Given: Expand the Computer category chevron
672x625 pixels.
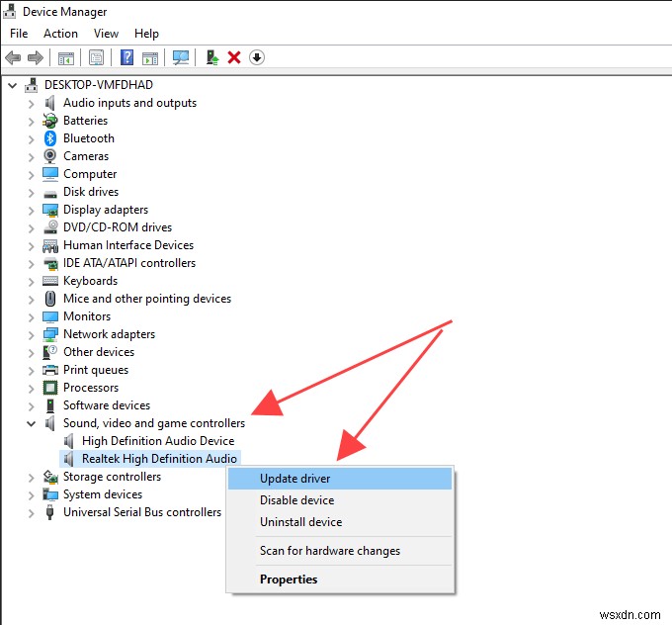Looking at the screenshot, I should click(x=31, y=175).
